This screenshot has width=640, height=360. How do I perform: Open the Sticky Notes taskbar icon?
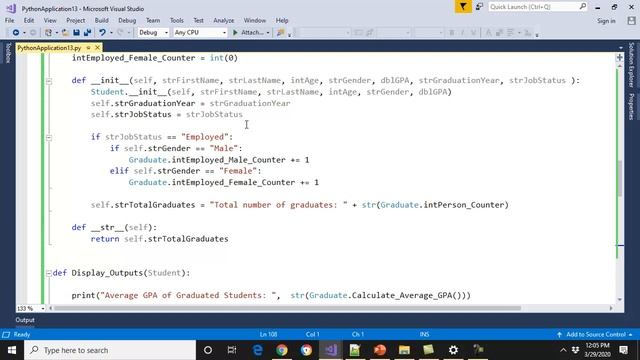tap(429, 350)
